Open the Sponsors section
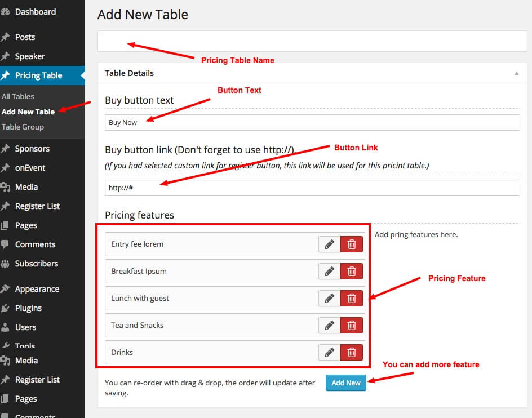 (x=32, y=149)
